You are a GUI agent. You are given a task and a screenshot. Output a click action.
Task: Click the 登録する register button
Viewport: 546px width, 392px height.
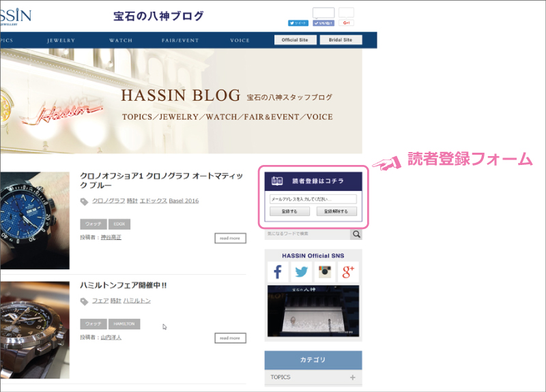tap(289, 211)
